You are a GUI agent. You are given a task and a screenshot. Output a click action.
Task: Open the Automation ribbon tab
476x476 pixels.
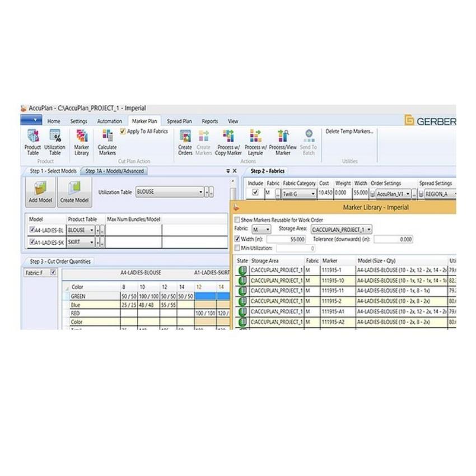tap(109, 121)
